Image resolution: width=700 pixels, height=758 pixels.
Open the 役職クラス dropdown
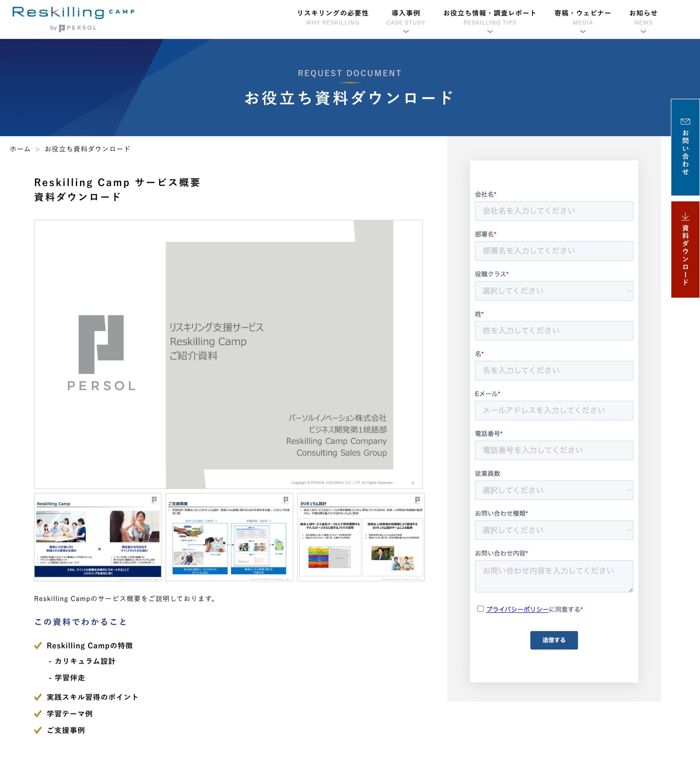(554, 291)
